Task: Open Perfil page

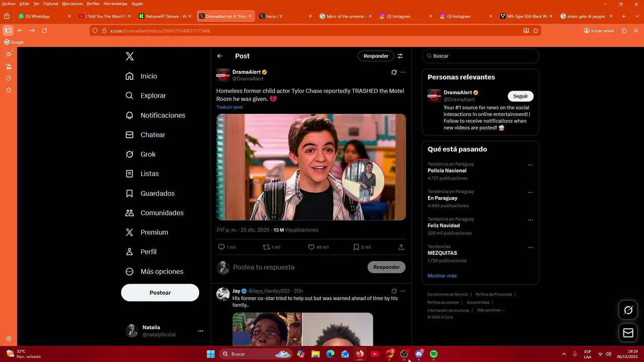Action: (x=141, y=252)
